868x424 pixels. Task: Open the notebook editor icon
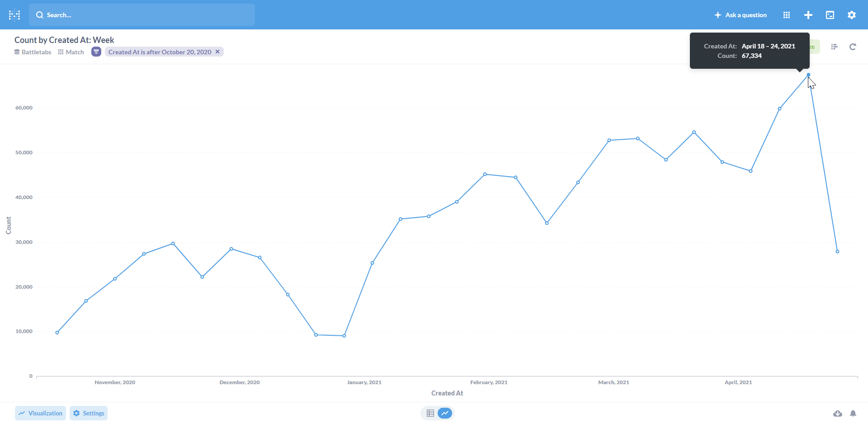[835, 47]
